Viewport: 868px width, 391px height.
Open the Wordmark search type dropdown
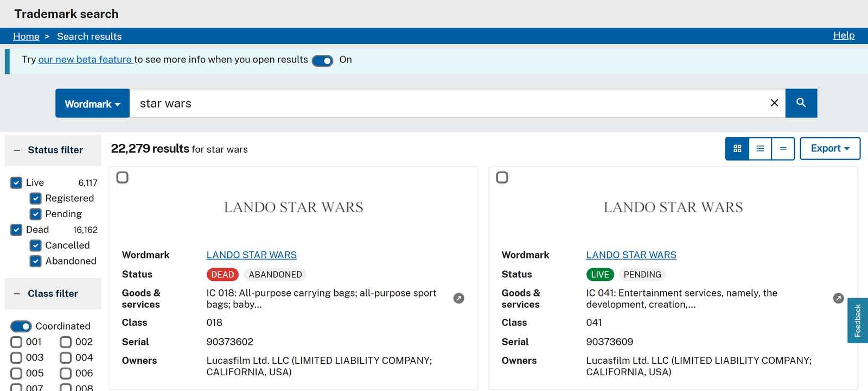point(93,103)
